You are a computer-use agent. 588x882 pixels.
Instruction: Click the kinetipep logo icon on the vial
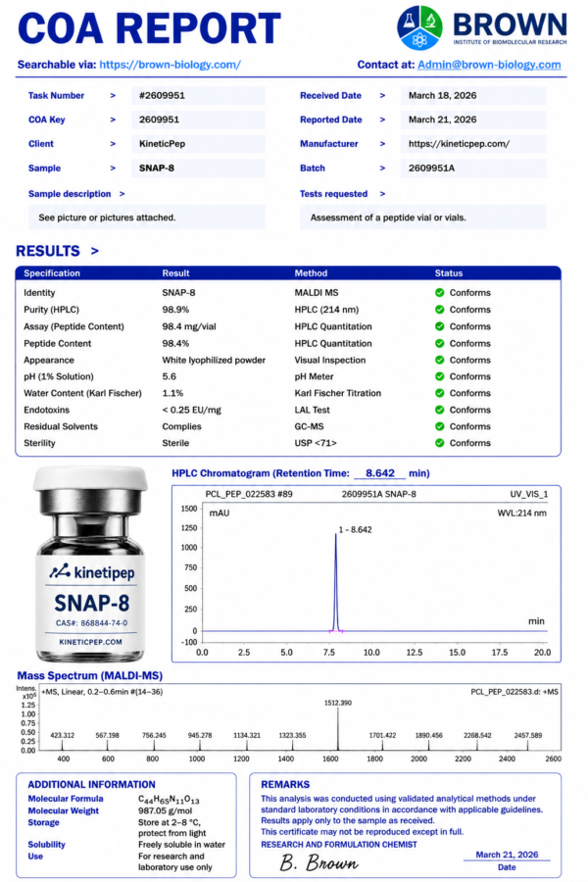pyautogui.click(x=60, y=571)
